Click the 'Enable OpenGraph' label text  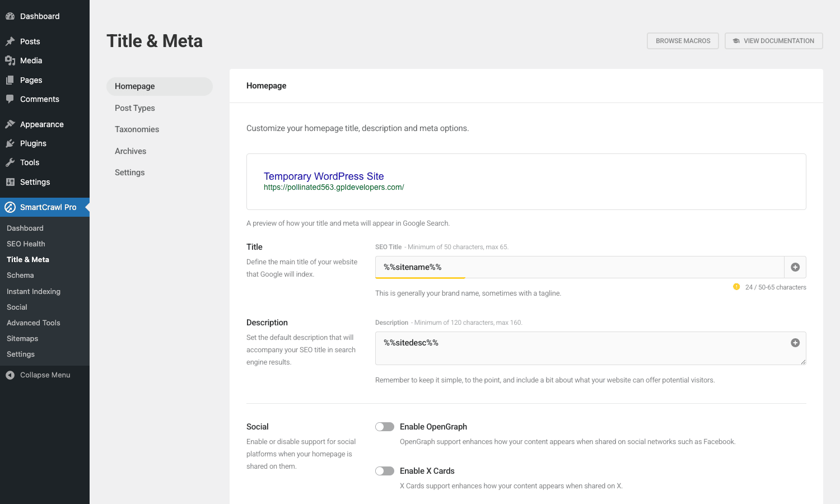click(433, 427)
